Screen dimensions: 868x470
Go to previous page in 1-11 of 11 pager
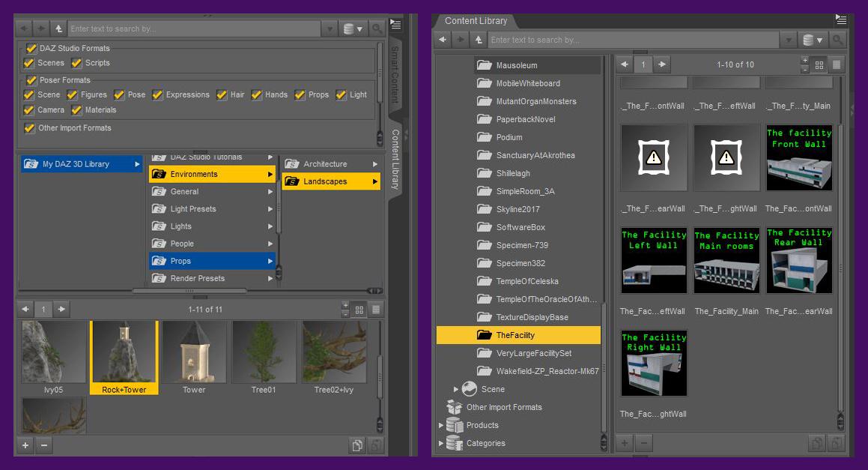[x=25, y=310]
